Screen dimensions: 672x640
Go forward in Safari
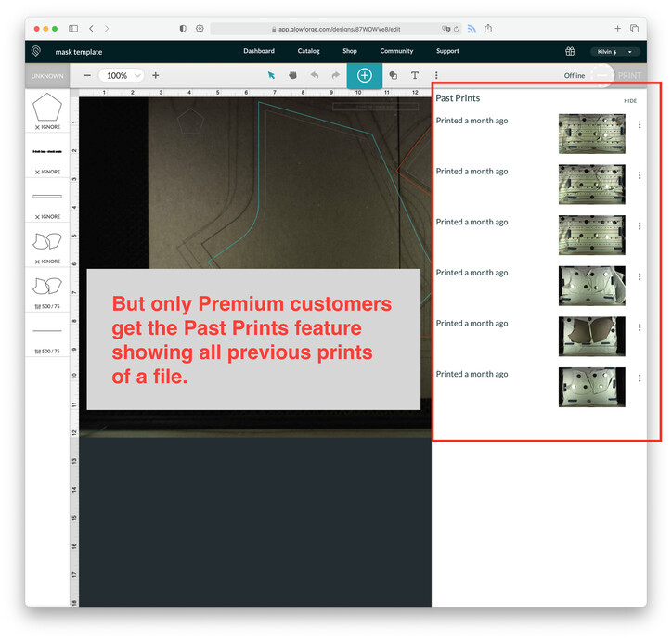[x=107, y=28]
